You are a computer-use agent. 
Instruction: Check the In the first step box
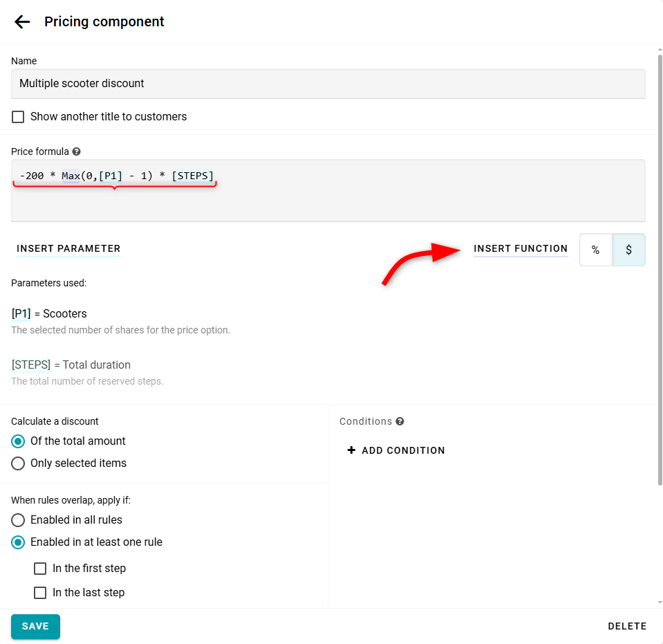point(41,569)
